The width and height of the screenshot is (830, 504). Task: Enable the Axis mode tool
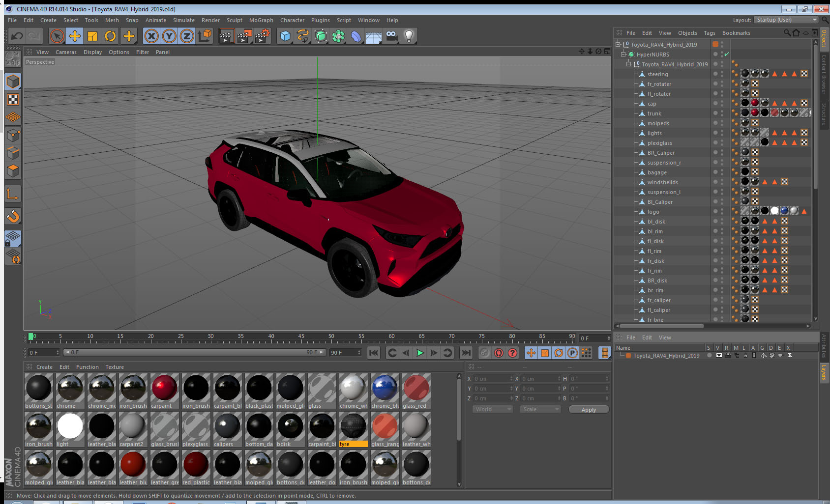[13, 195]
